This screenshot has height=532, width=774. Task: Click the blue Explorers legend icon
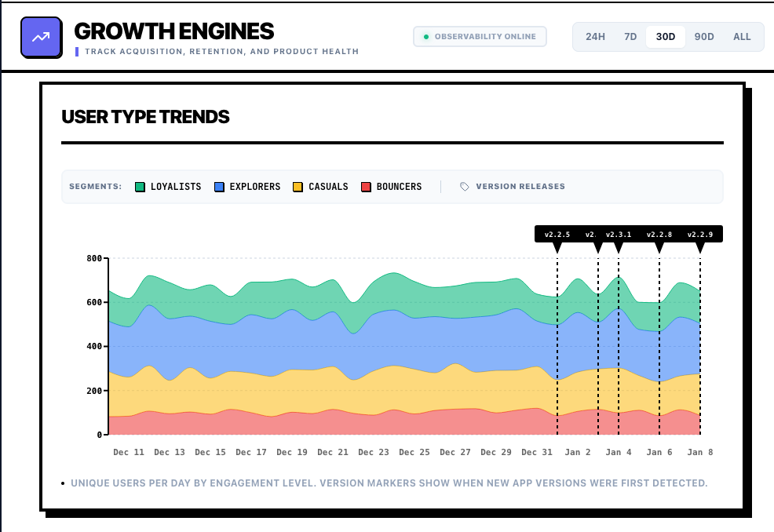(x=218, y=186)
